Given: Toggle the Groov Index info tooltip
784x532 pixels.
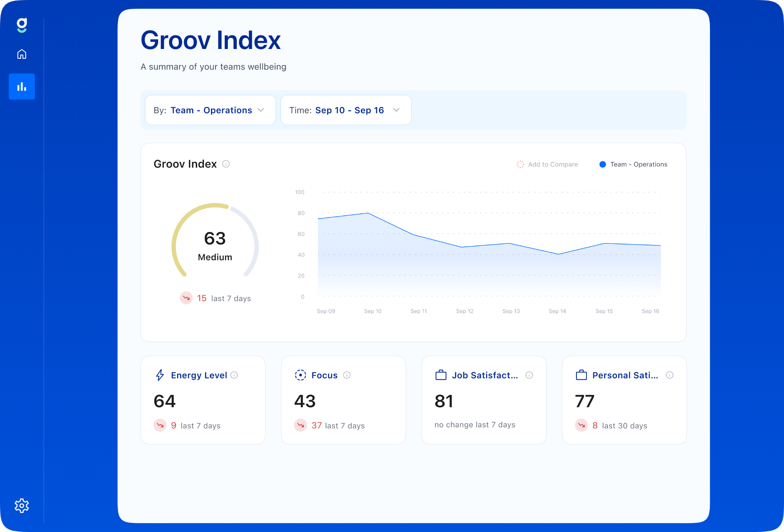Looking at the screenshot, I should [x=226, y=164].
